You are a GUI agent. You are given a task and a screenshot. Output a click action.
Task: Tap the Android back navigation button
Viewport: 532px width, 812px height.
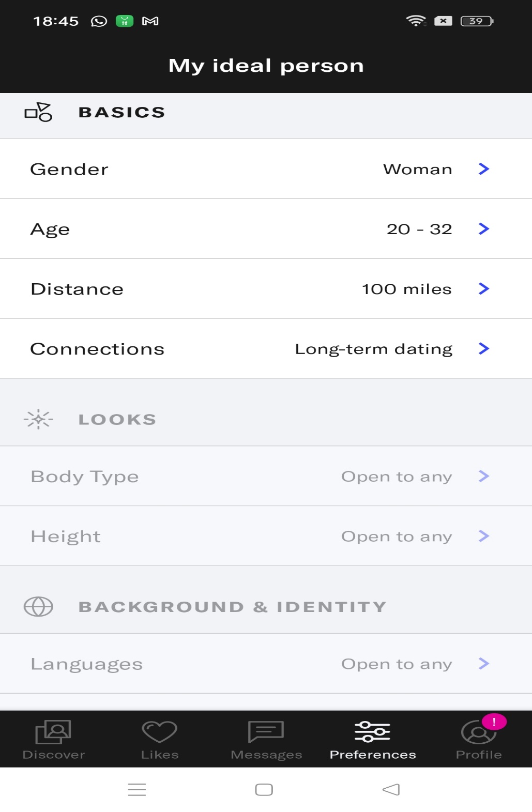(x=391, y=790)
